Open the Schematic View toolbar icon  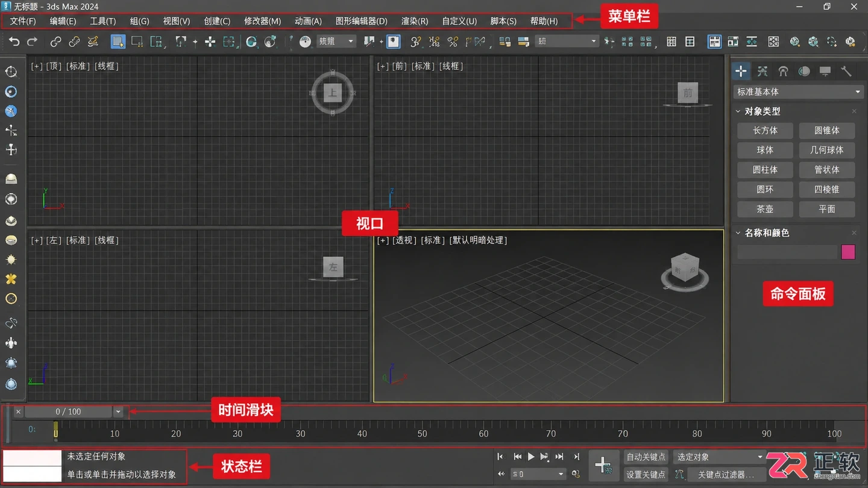coord(752,42)
